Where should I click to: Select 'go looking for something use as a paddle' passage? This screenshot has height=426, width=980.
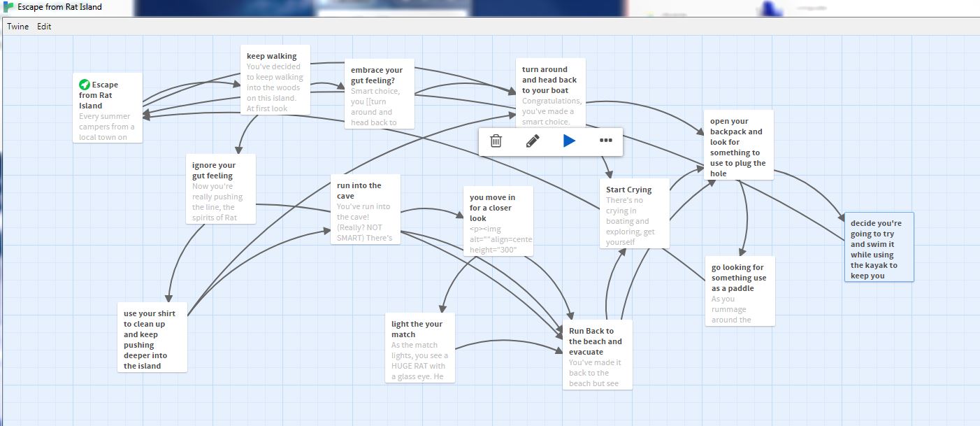point(740,291)
